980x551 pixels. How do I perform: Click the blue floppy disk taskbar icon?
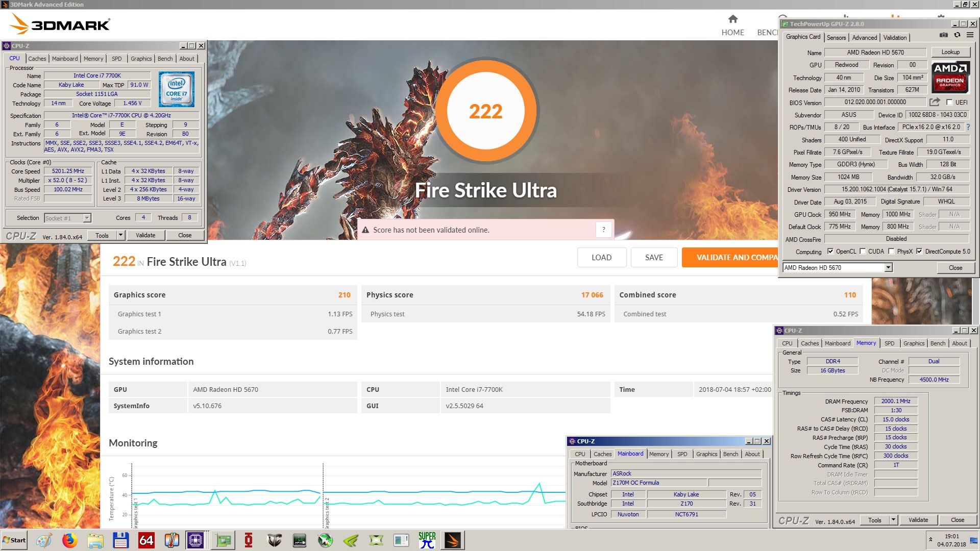(120, 540)
